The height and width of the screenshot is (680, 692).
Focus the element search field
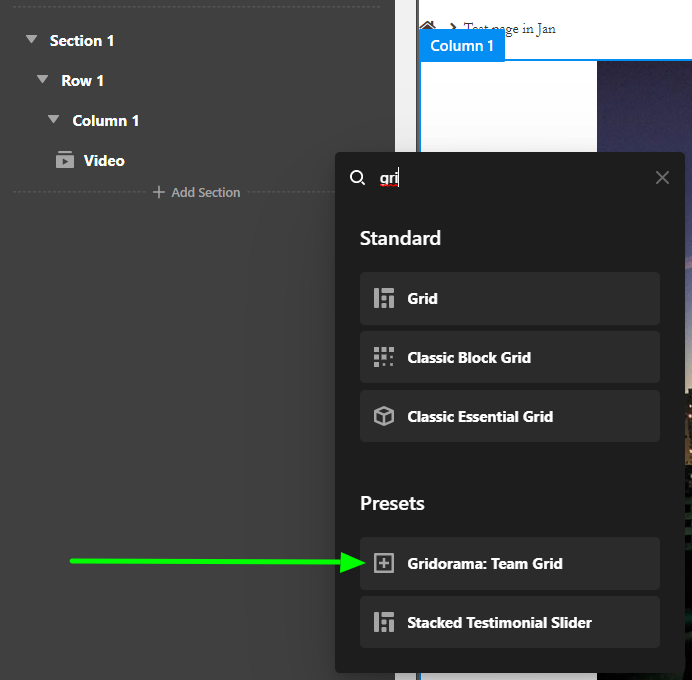(x=512, y=178)
